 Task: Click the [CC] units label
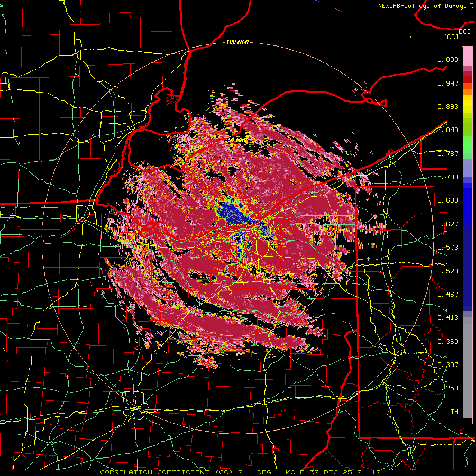click(452, 36)
